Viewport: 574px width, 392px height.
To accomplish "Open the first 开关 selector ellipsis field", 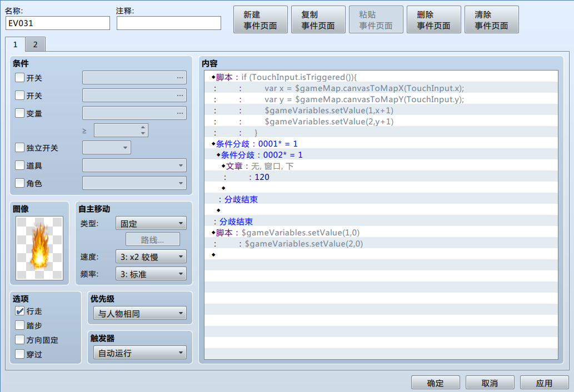I will pos(134,78).
